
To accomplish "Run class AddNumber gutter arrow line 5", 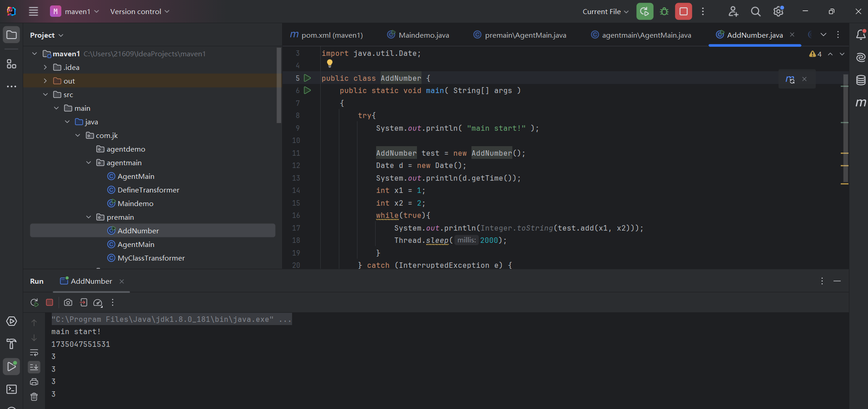I will click(x=308, y=78).
